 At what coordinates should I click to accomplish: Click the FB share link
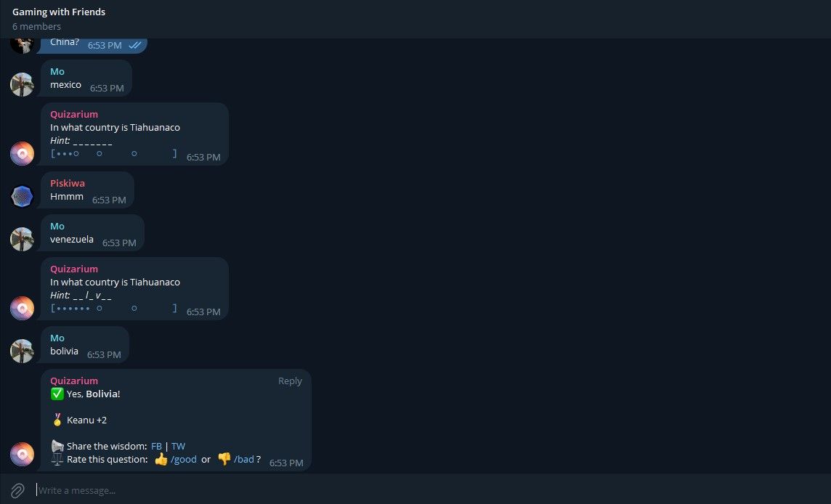click(x=156, y=446)
